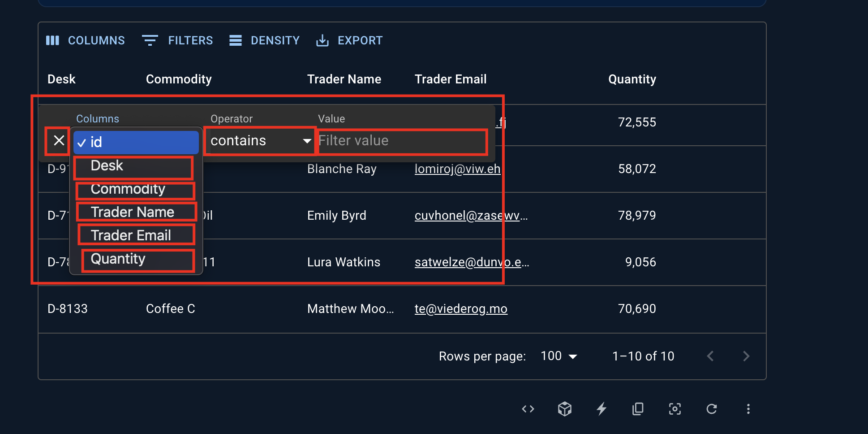Click the focus/screenshot frame icon
868x434 pixels.
point(675,409)
